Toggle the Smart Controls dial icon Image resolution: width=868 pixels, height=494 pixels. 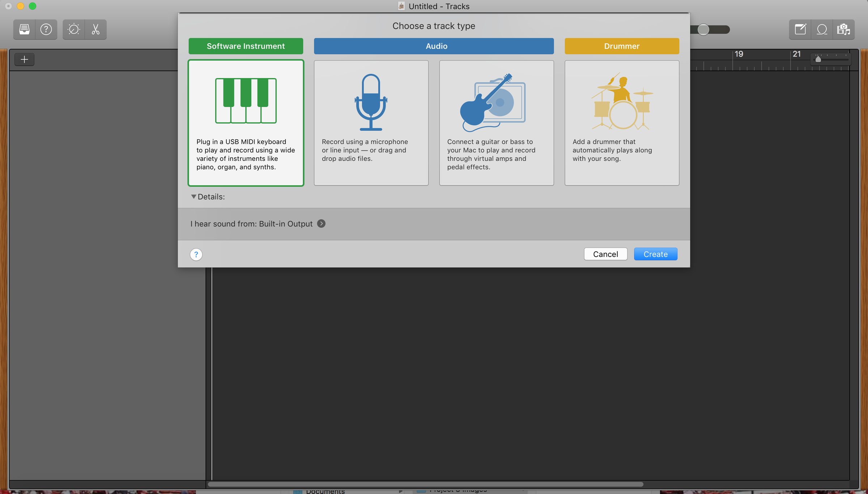pos(74,29)
